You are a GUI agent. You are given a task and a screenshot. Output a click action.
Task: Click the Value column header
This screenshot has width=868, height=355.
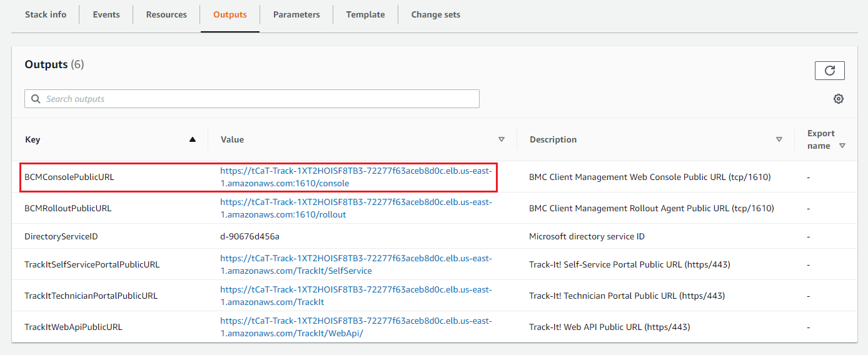pos(232,139)
